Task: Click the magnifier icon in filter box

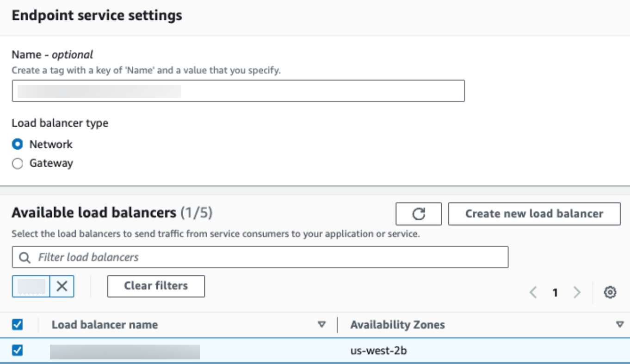Action: (x=25, y=257)
